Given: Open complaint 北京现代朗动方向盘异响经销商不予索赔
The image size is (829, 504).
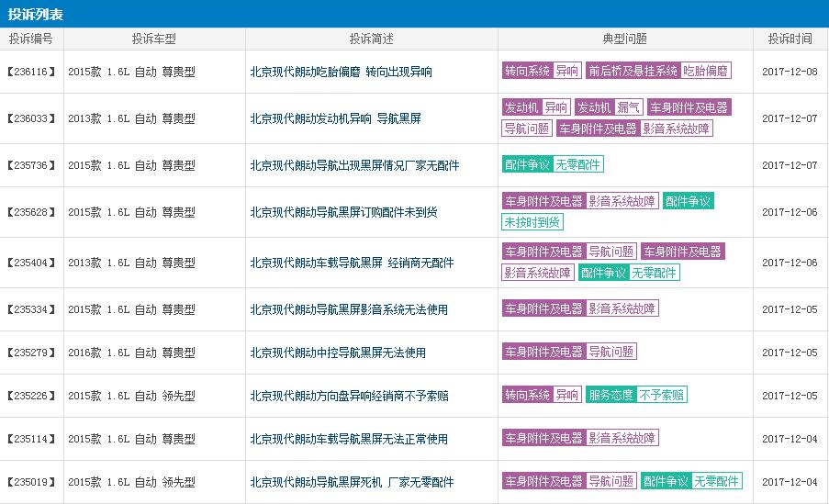Looking at the screenshot, I should coord(350,396).
